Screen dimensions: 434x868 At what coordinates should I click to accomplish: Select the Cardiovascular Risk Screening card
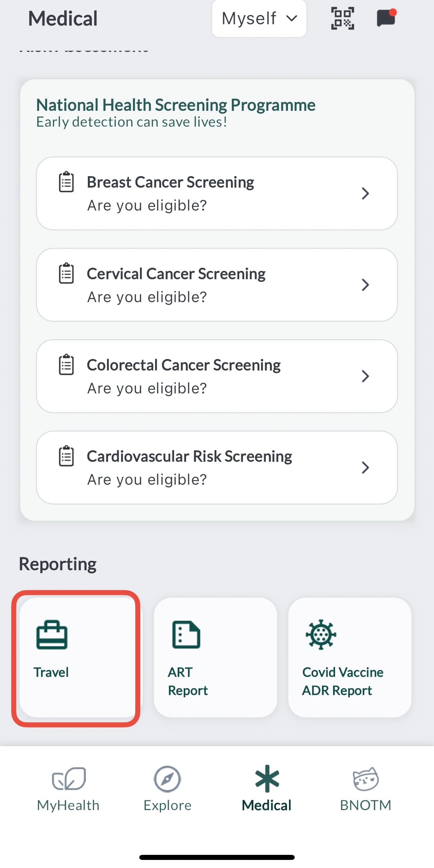point(217,468)
